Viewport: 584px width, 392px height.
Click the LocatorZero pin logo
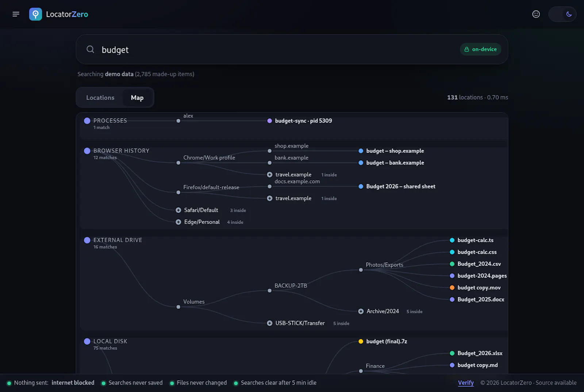pyautogui.click(x=35, y=14)
